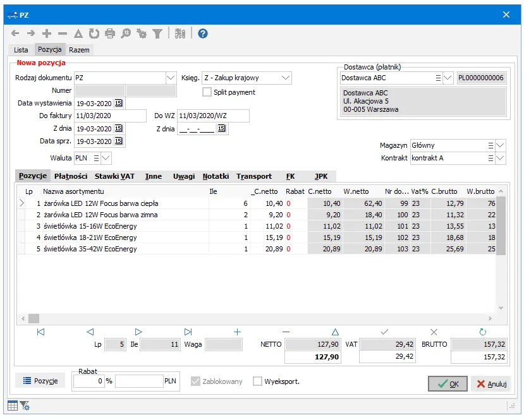Open the blue help question-mark icon
The image size is (524, 420).
click(x=202, y=33)
